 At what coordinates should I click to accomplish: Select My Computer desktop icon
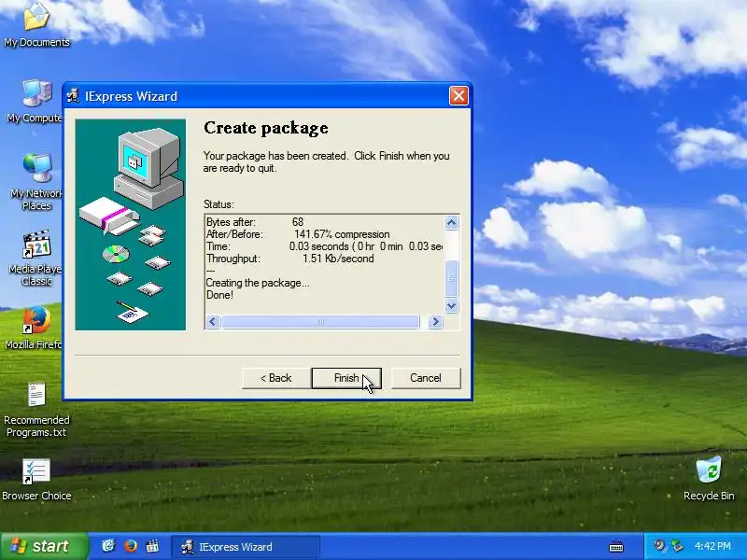[35, 101]
